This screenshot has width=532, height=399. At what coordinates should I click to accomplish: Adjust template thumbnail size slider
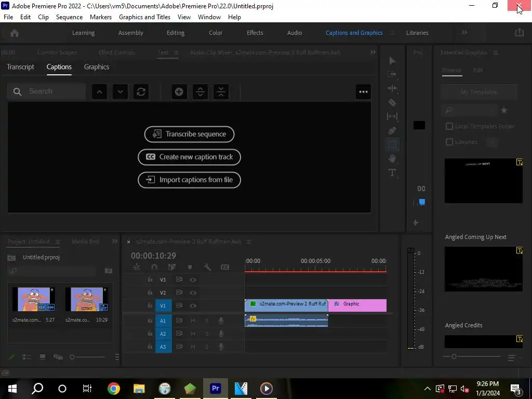472,356
